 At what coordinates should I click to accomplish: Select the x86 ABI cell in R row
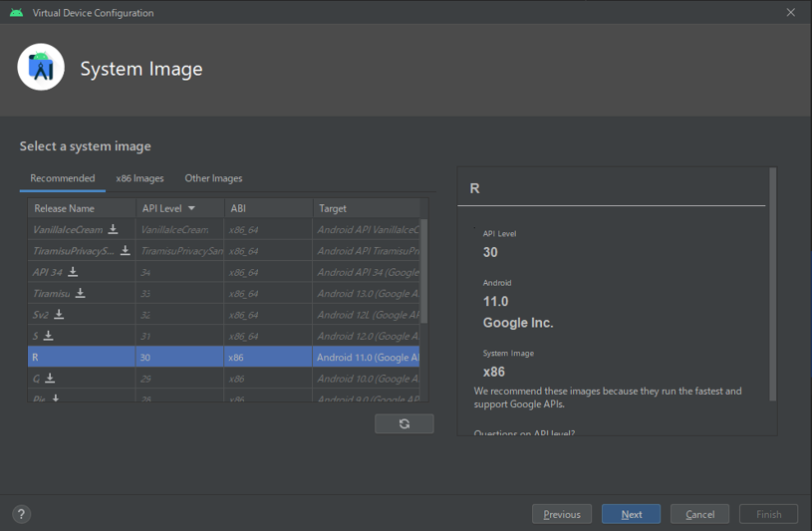click(268, 357)
